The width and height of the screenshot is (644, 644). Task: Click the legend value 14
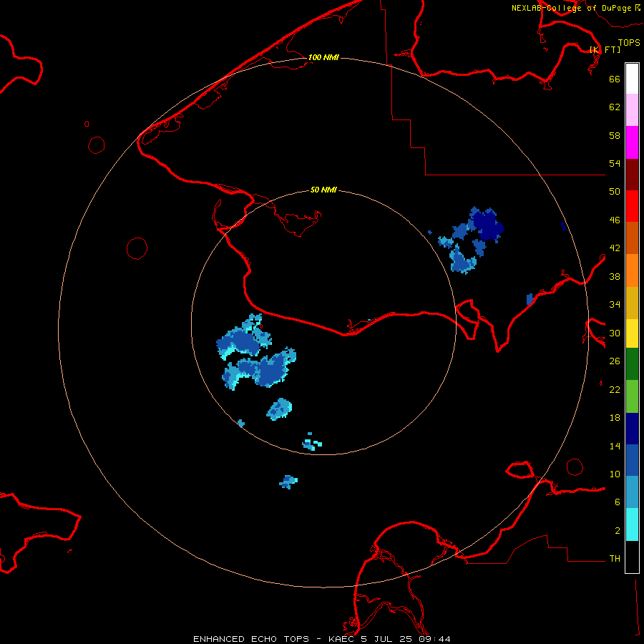click(615, 446)
